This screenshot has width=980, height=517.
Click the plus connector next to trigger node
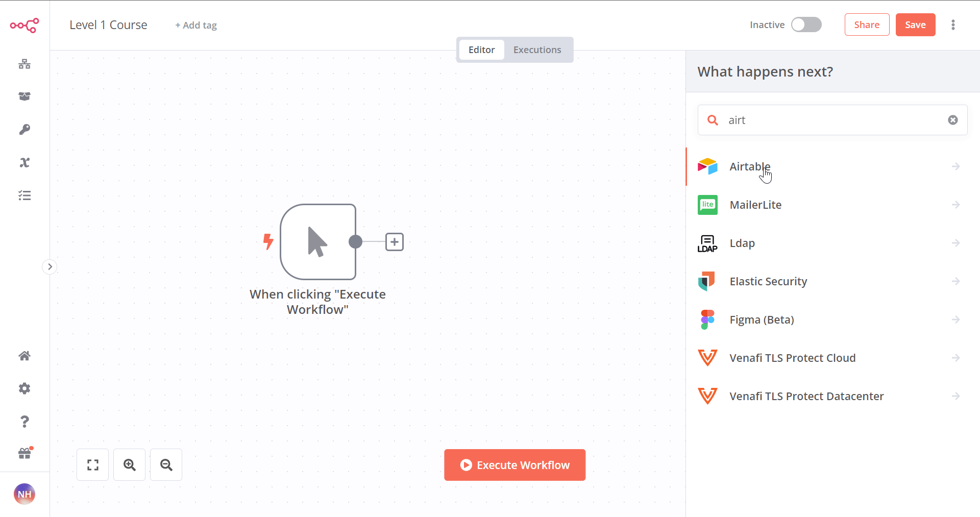click(x=395, y=242)
